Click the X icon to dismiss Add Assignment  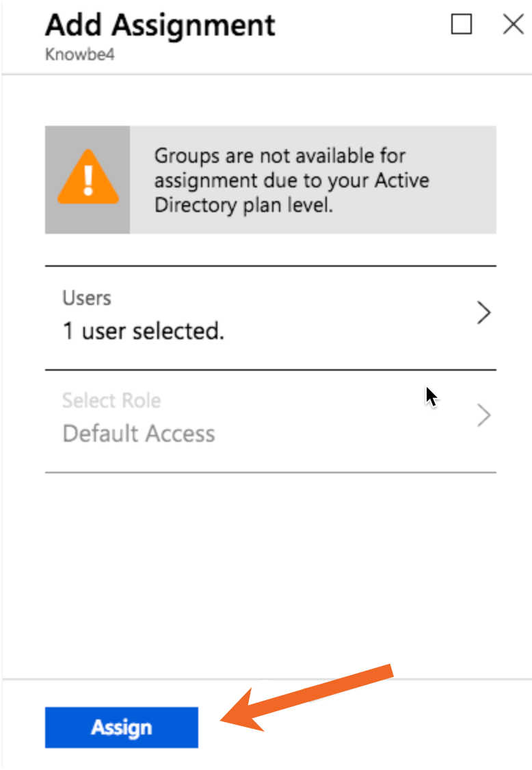coord(513,24)
